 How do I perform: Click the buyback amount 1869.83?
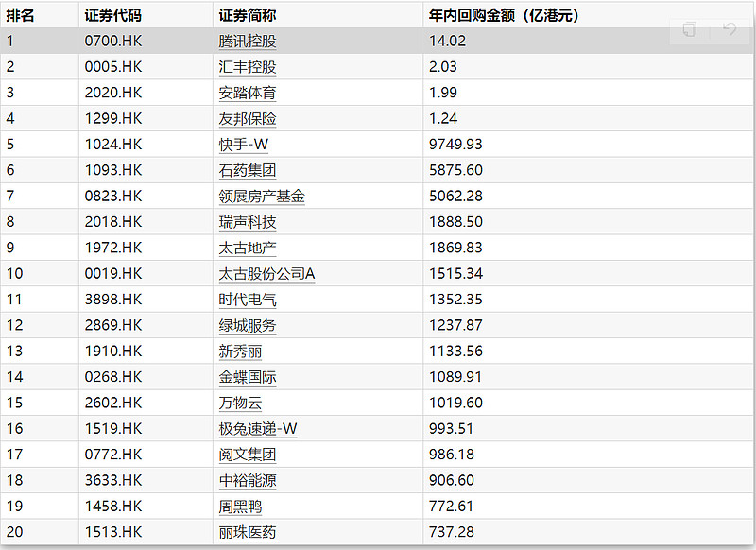click(455, 248)
